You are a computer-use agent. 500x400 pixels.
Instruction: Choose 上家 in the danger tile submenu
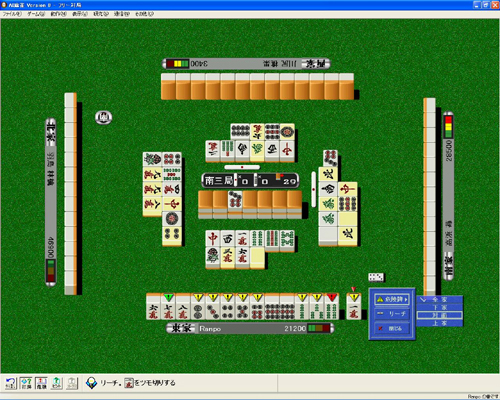click(x=439, y=323)
